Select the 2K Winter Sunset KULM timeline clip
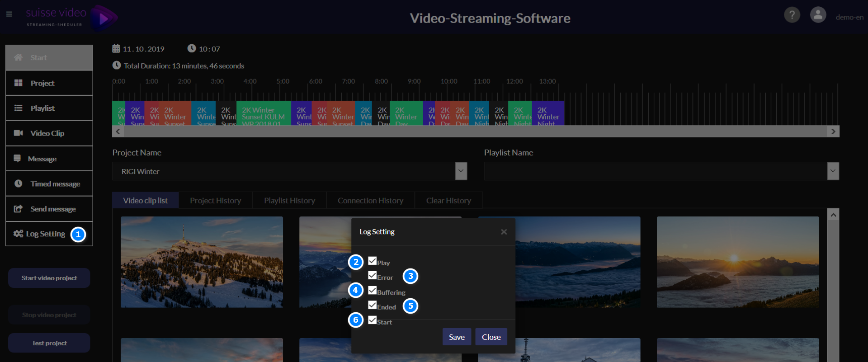Image resolution: width=868 pixels, height=362 pixels. pos(264,113)
